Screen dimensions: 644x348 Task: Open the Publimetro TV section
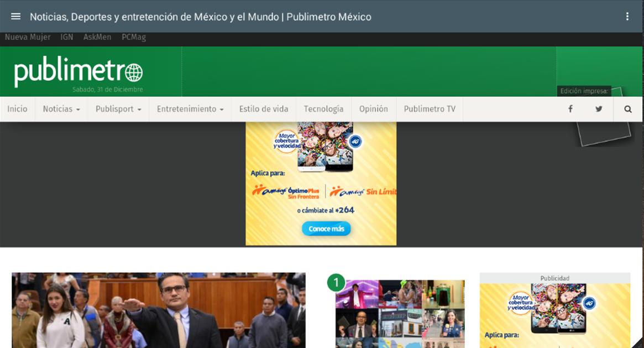click(430, 109)
